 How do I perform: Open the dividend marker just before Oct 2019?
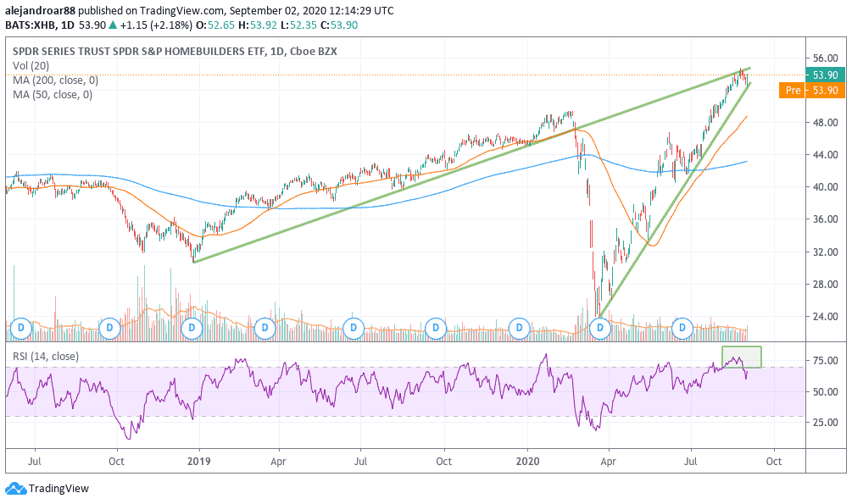(x=435, y=328)
